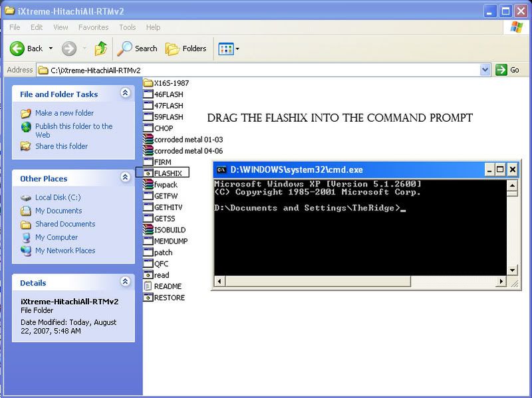532x398 pixels.
Task: Select the GETFW file icon
Action: (x=148, y=196)
